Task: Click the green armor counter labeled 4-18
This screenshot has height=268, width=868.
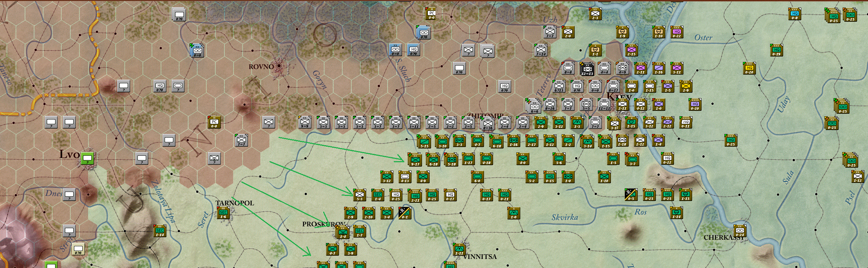Action: click(486, 159)
